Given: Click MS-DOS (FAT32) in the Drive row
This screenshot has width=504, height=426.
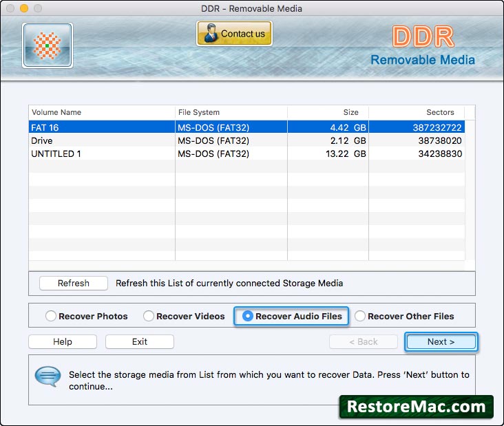Looking at the screenshot, I should [x=213, y=140].
